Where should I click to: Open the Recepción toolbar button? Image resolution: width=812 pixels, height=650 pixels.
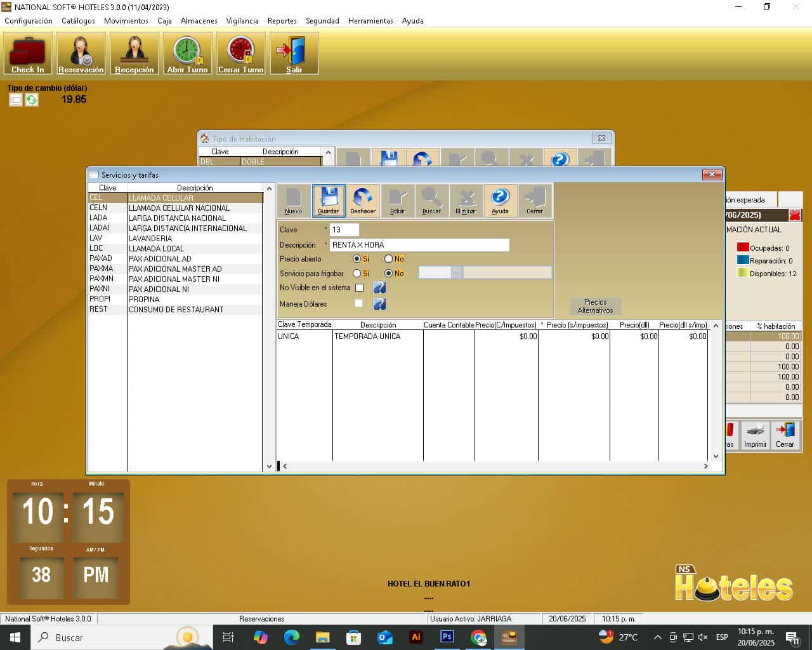point(134,54)
